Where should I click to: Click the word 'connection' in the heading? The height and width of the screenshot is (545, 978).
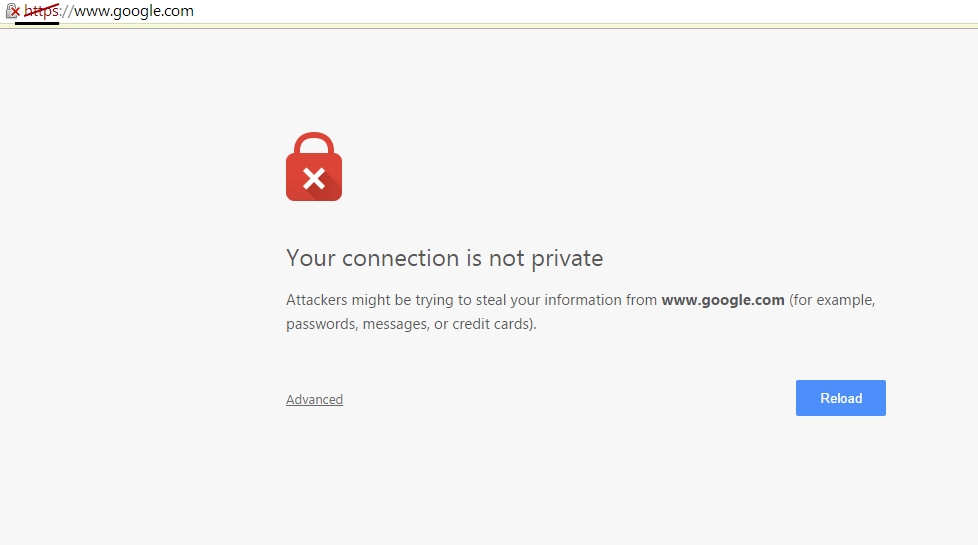coord(400,258)
